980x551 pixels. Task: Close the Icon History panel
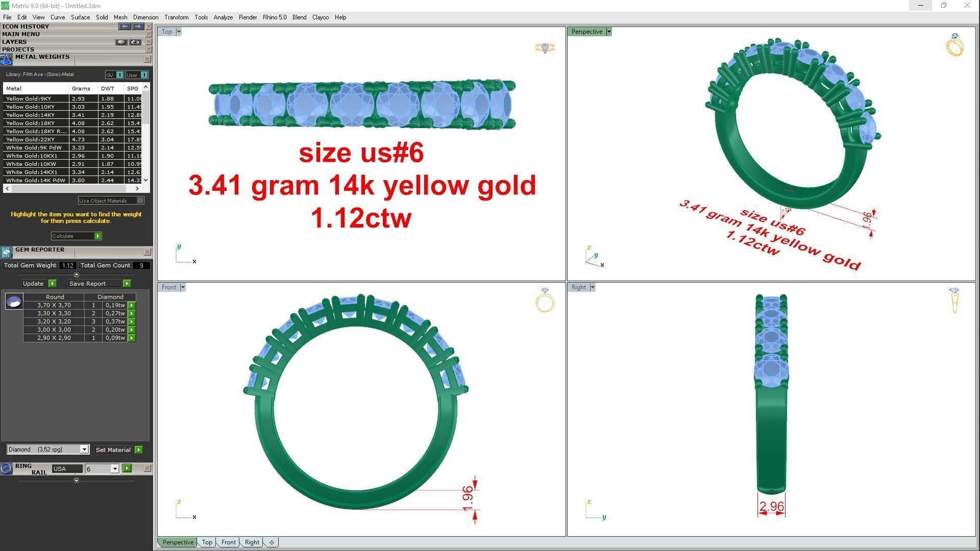pos(149,26)
